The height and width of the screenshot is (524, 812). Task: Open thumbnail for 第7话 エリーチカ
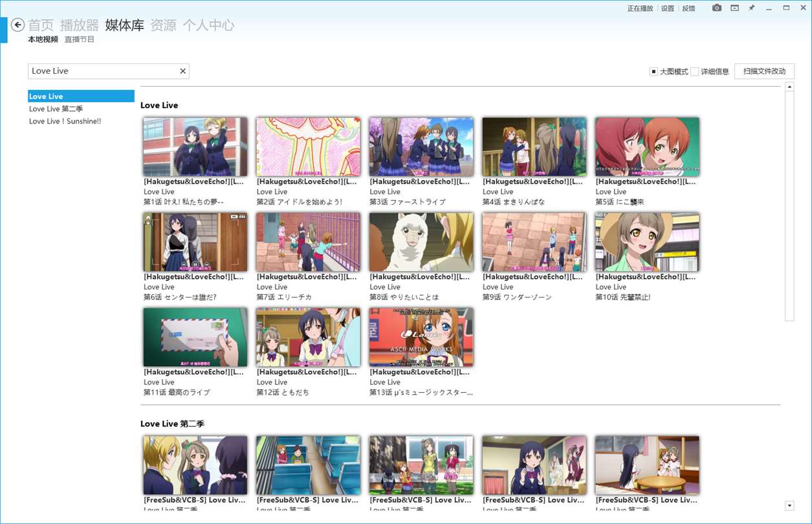click(x=308, y=242)
